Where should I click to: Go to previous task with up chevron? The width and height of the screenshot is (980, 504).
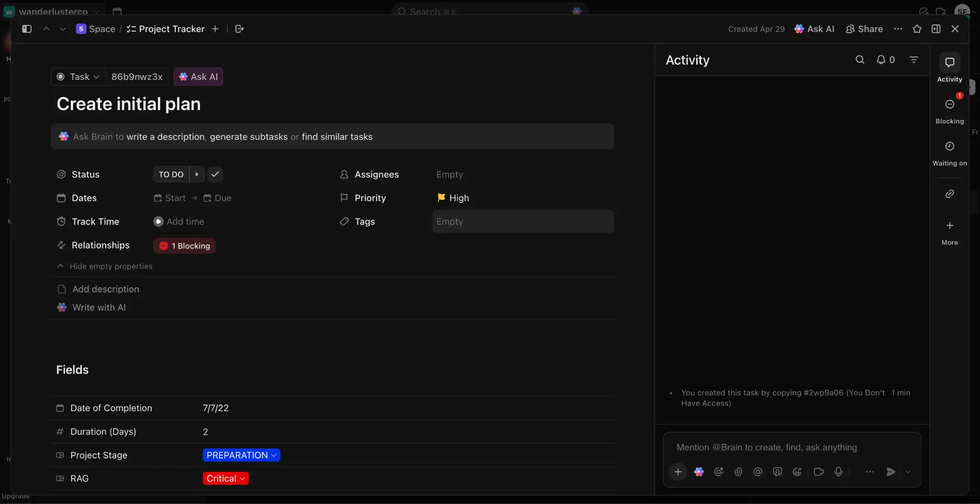pos(46,29)
